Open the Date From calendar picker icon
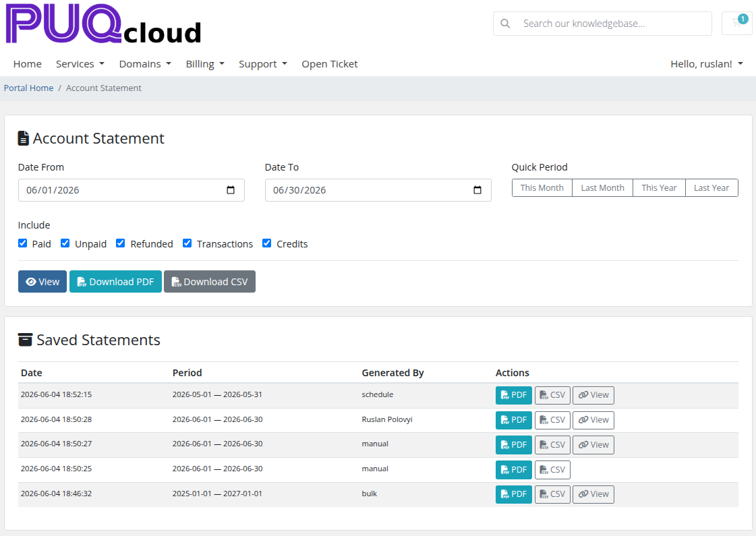The height and width of the screenshot is (536, 756). 231,190
